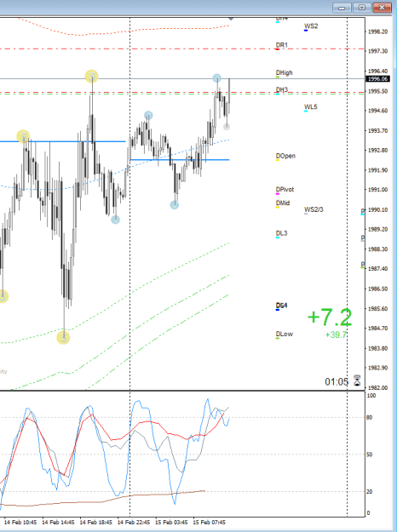The image size is (397, 532).
Task: Click the oscillator 20 level value
Action: click(x=369, y=492)
